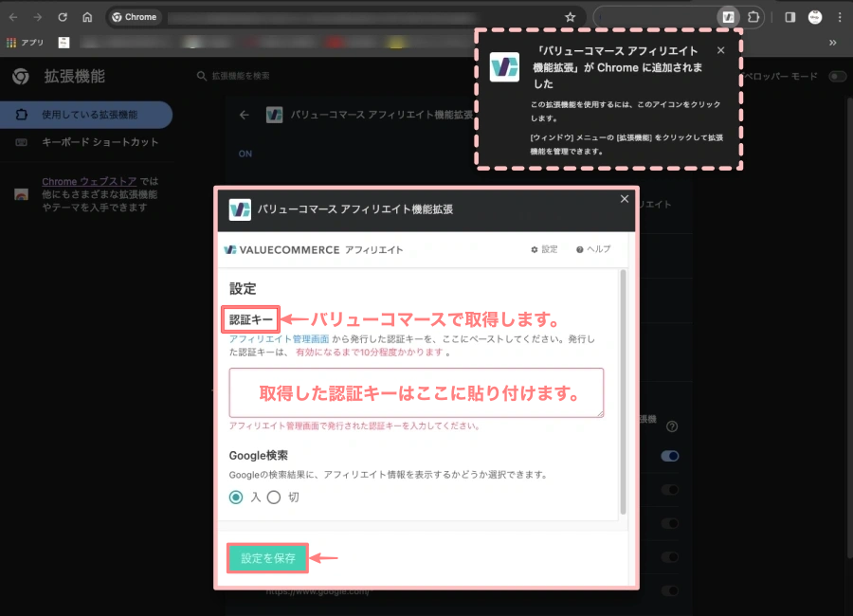
Task: Click the browser back arrow
Action: point(13,17)
